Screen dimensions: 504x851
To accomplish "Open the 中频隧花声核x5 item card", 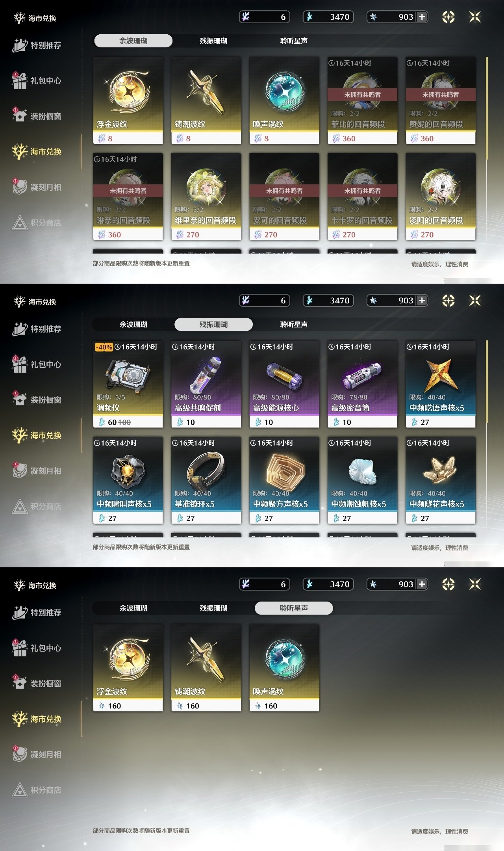I will (441, 480).
